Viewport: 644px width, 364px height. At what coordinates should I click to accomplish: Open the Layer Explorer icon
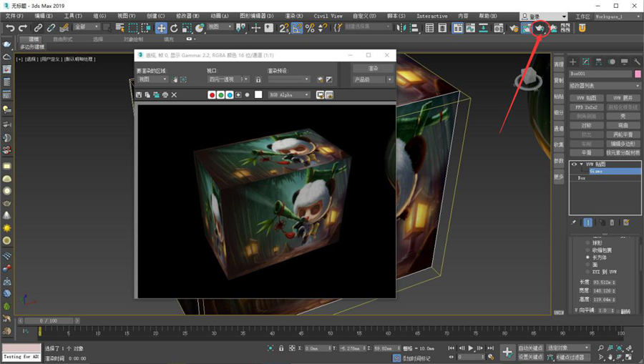click(443, 28)
